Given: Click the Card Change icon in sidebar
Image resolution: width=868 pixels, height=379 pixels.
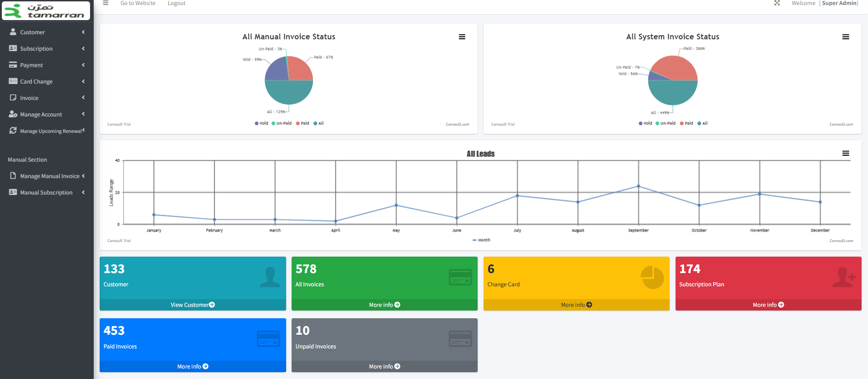Looking at the screenshot, I should [x=13, y=81].
